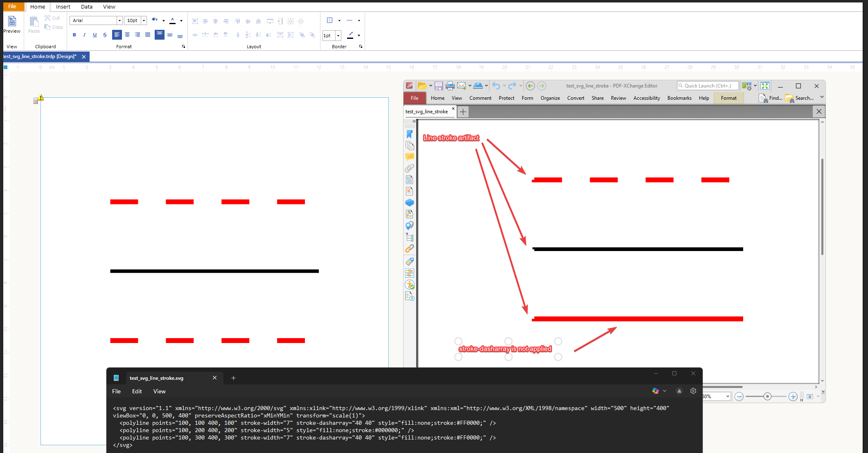
Task: Open border line style dropdown
Action: point(359,20)
